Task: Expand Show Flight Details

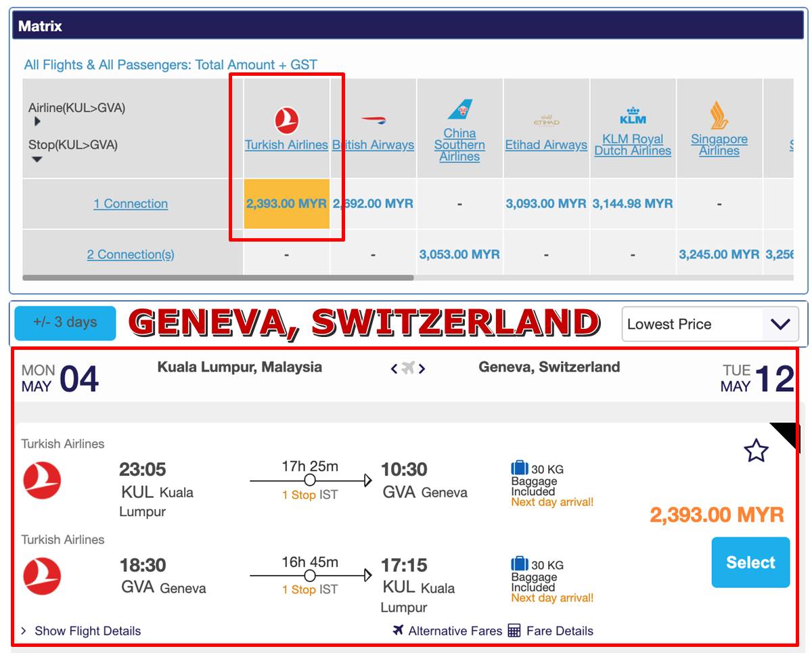Action: (x=81, y=631)
